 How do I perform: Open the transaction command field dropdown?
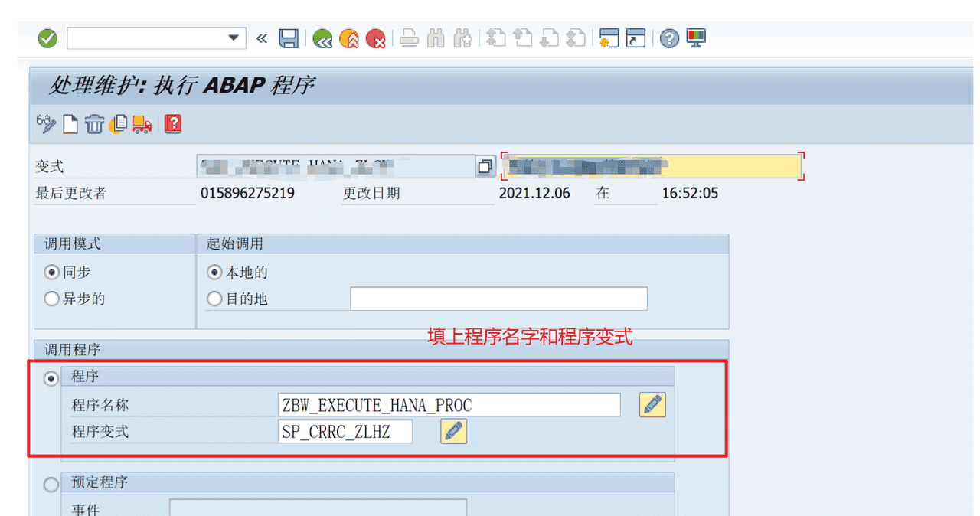click(x=234, y=38)
